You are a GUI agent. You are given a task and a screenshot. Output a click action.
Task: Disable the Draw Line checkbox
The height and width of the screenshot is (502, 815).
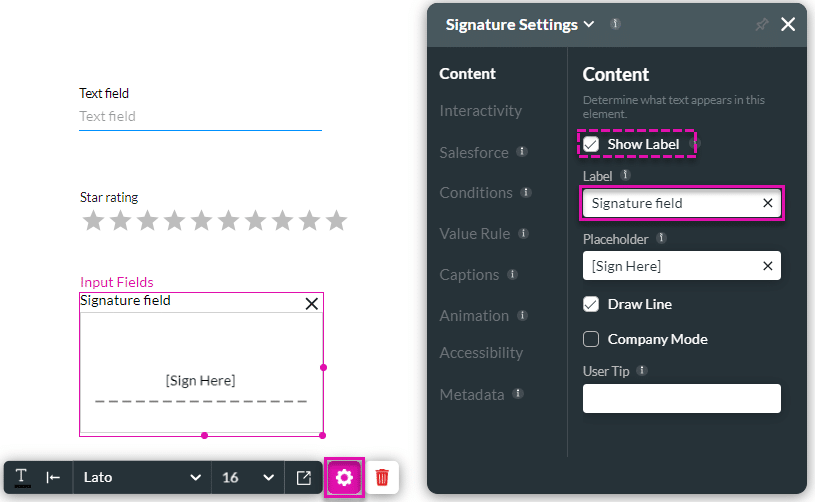pyautogui.click(x=591, y=304)
